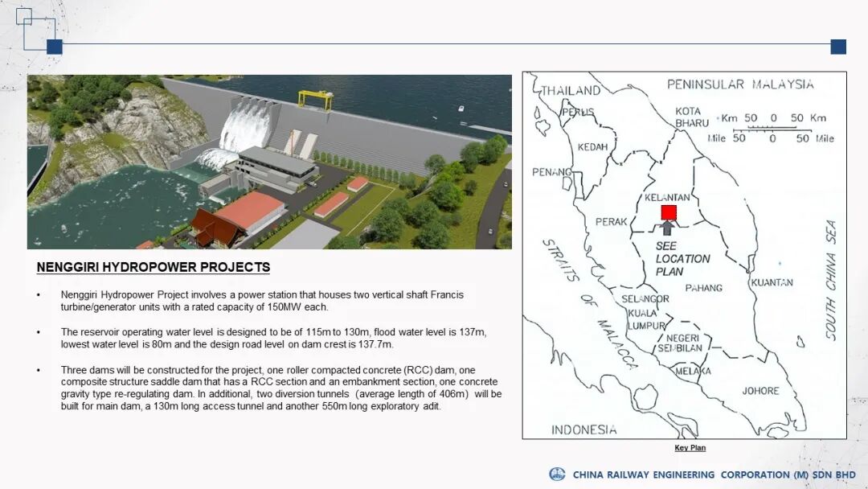Click the 'KEDAH' map label
The image size is (868, 489).
592,146
